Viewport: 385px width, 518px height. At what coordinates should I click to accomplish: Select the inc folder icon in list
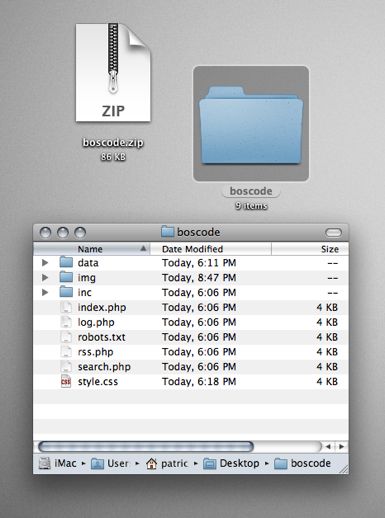click(66, 292)
